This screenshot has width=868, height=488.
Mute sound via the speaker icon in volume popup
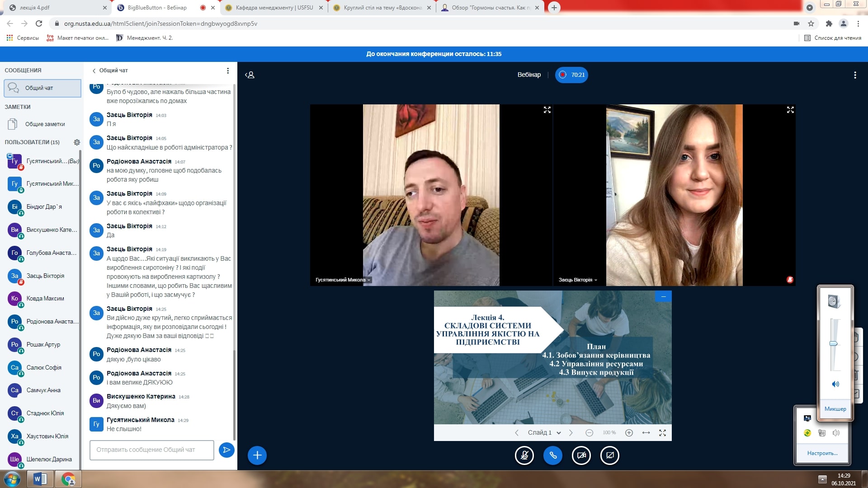[x=835, y=384]
